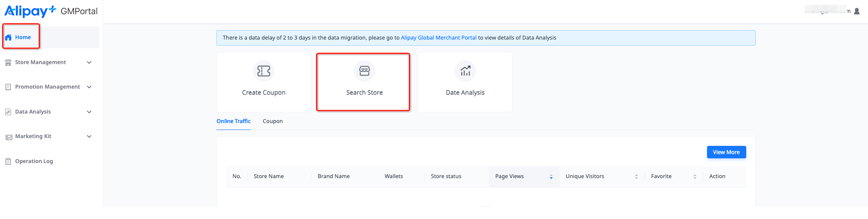Expand Data Analysis sidebar chevron
868x219 pixels.
tap(89, 112)
